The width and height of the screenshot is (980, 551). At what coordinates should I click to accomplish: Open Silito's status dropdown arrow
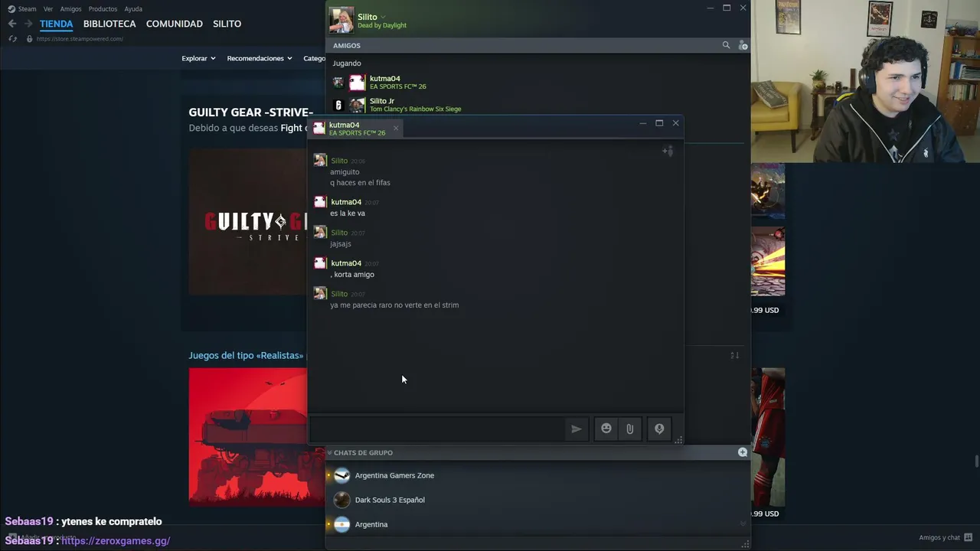click(384, 17)
